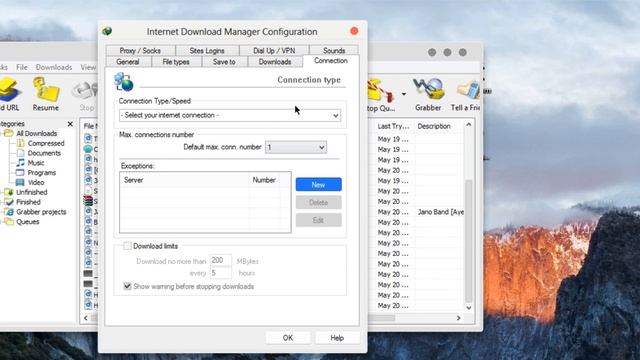Screen dimensions: 640x360
Task: Switch to the General tab
Action: (128, 62)
